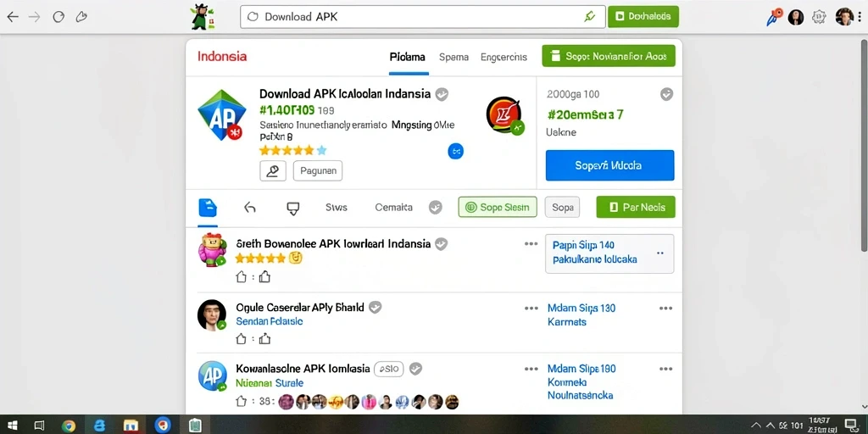The height and width of the screenshot is (434, 868).
Task: Click the Pagunan button
Action: click(318, 171)
